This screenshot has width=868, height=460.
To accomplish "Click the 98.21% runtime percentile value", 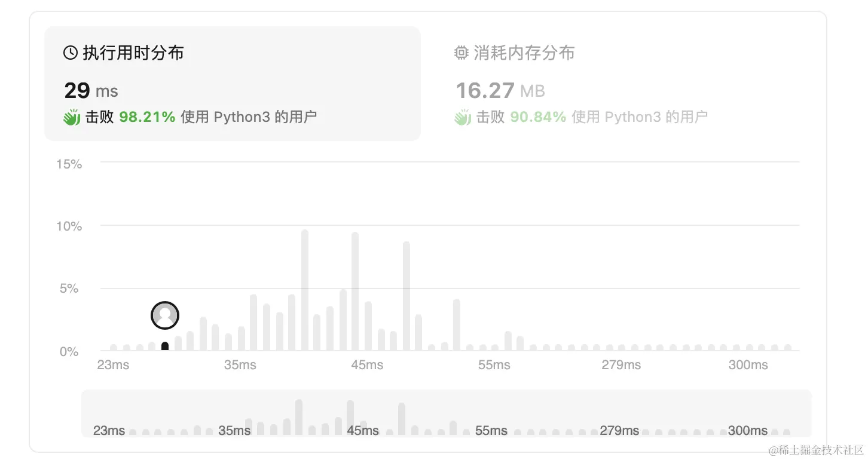I will (147, 117).
